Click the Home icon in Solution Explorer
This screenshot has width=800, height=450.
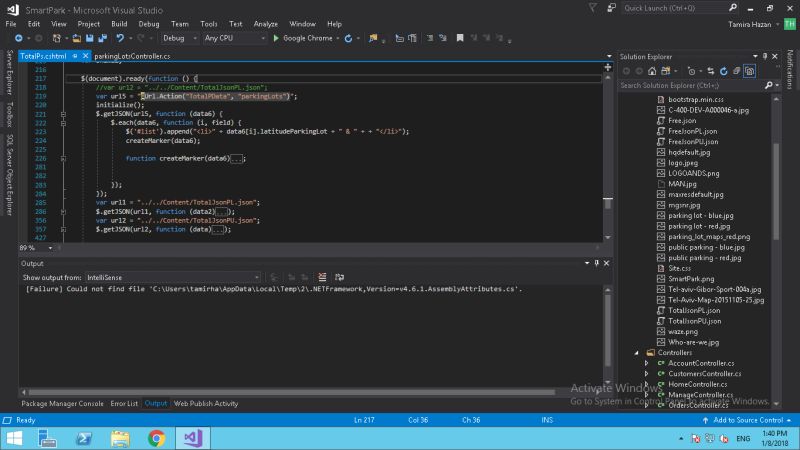652,71
